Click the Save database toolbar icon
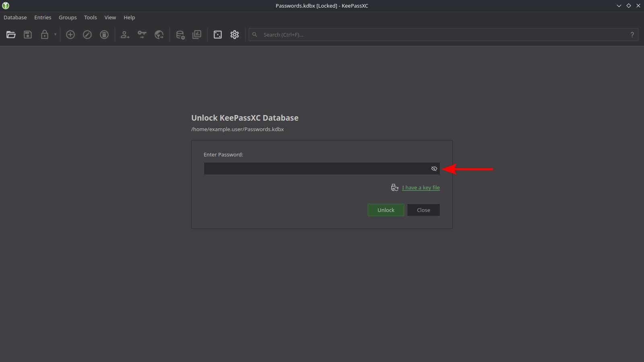 pyautogui.click(x=28, y=35)
